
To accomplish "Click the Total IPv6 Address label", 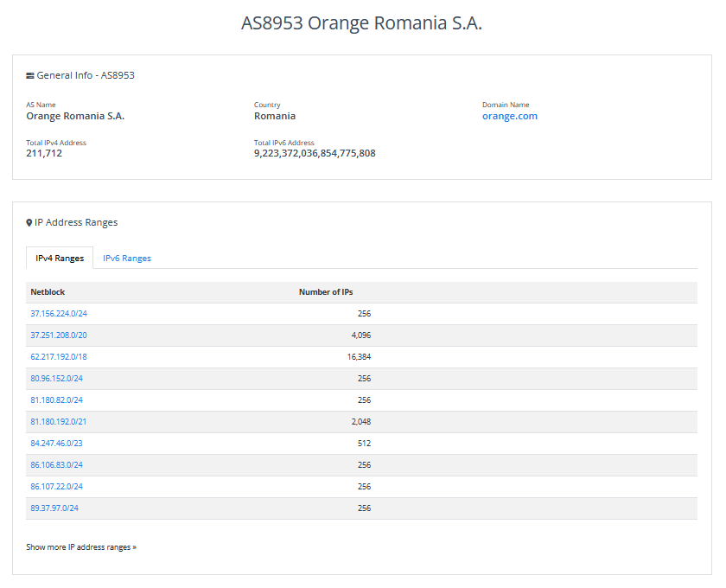I will click(284, 143).
